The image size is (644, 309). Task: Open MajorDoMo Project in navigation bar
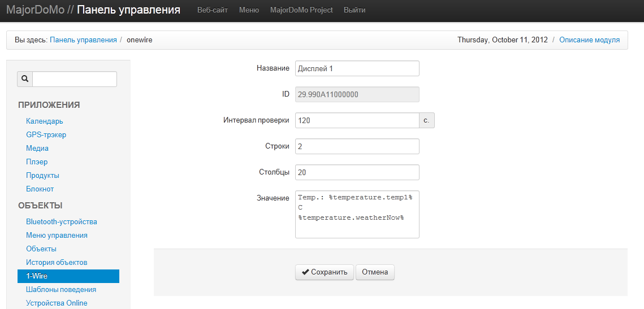pyautogui.click(x=301, y=10)
